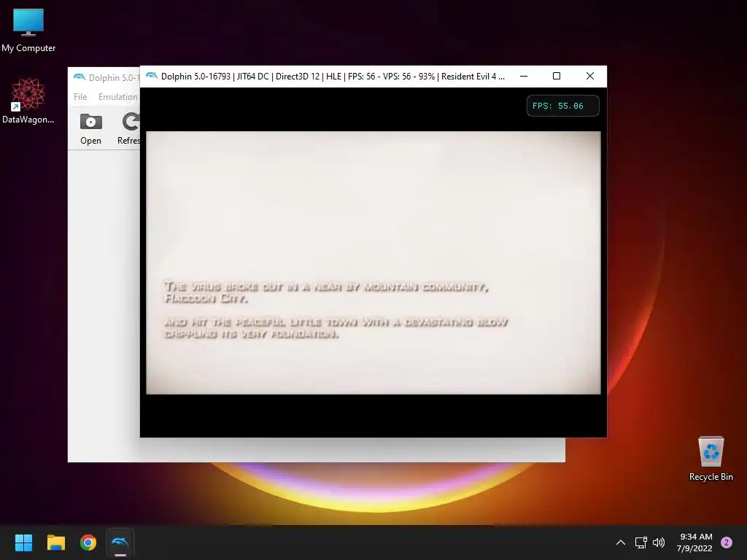This screenshot has width=747, height=560.
Task: Click the Dolphin emulator taskbar icon
Action: tap(120, 542)
